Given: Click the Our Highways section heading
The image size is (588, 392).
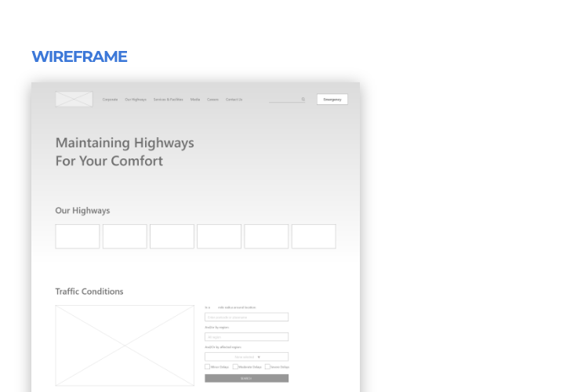Looking at the screenshot, I should [82, 210].
